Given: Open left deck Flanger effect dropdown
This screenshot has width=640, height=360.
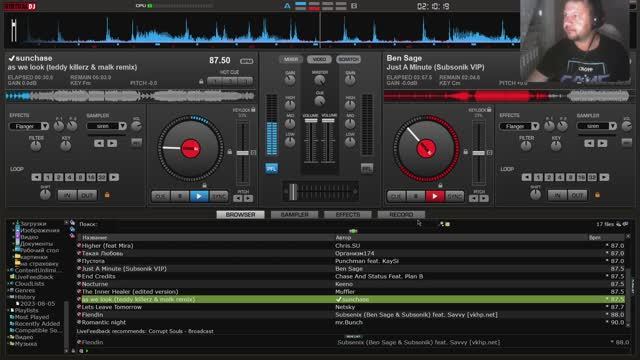Looking at the screenshot, I should point(45,126).
